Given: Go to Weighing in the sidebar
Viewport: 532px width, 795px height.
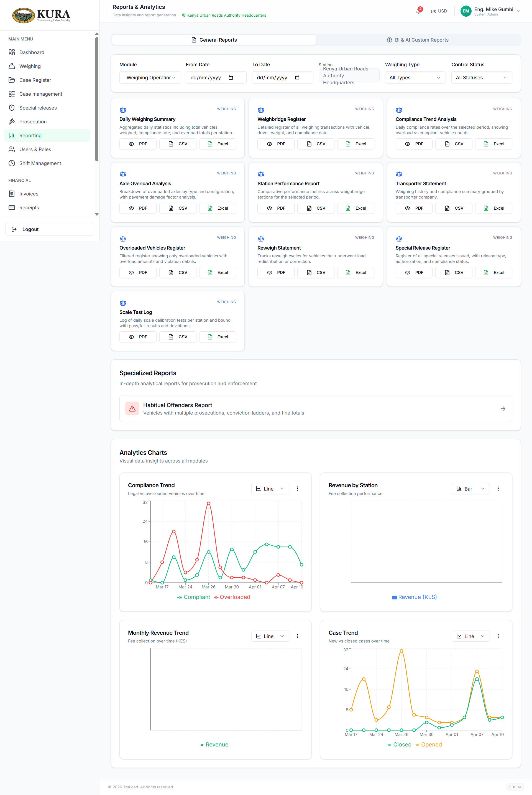Looking at the screenshot, I should coord(47,66).
